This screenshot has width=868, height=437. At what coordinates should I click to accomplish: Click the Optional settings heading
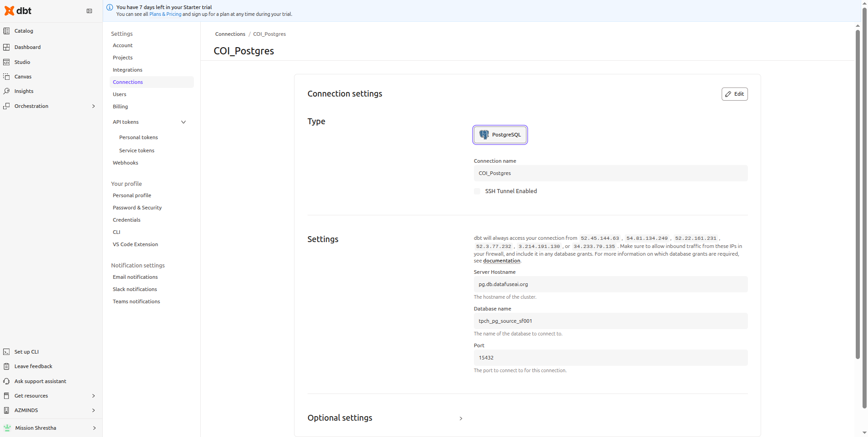point(340,418)
